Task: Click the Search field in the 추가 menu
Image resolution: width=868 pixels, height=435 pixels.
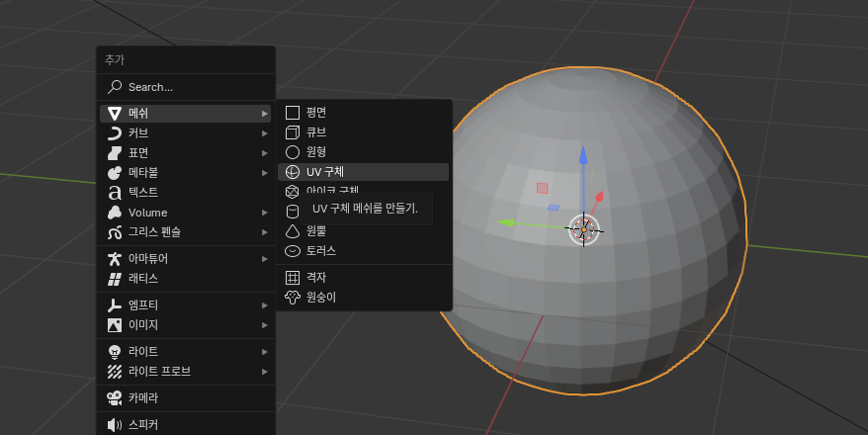Action: coord(186,87)
